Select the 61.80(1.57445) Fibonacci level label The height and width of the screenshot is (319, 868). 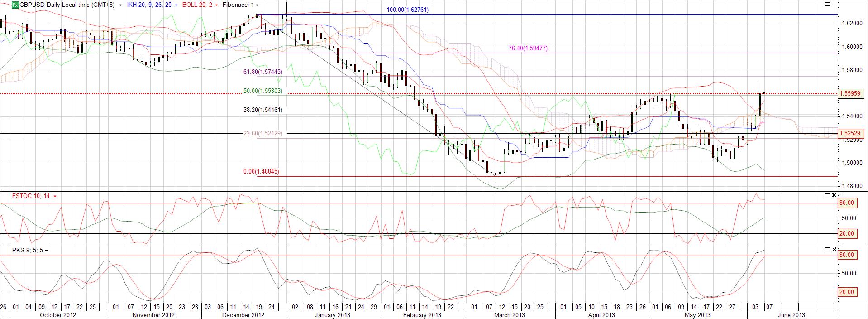click(x=262, y=72)
